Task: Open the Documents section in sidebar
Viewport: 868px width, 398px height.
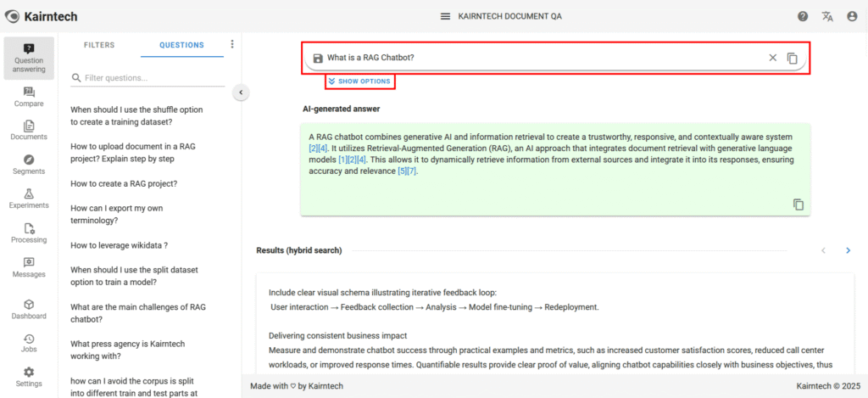Action: tap(29, 131)
